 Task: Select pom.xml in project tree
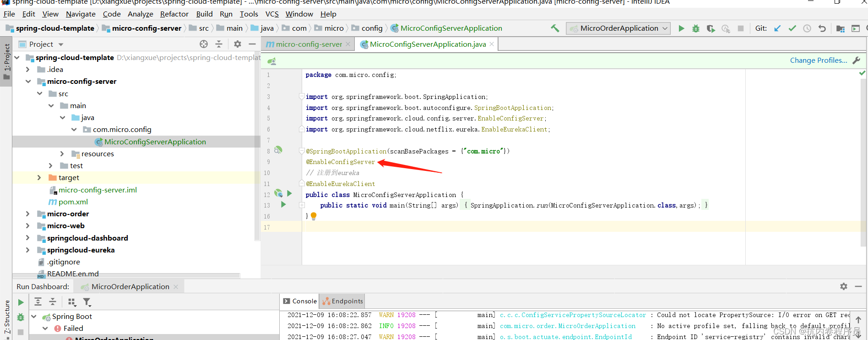73,202
